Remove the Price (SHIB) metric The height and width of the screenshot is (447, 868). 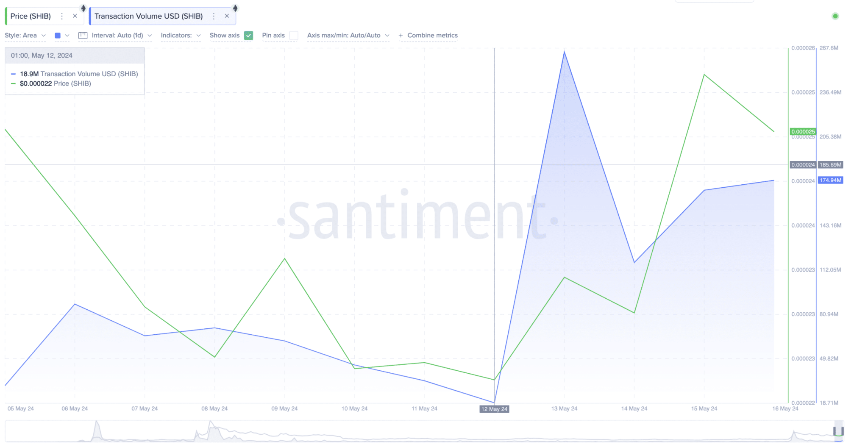click(75, 16)
